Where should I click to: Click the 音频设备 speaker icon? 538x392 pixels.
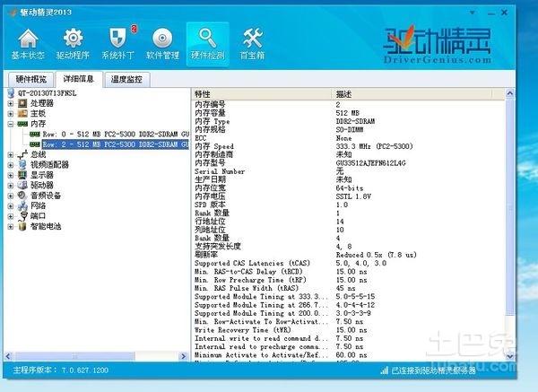(x=22, y=196)
